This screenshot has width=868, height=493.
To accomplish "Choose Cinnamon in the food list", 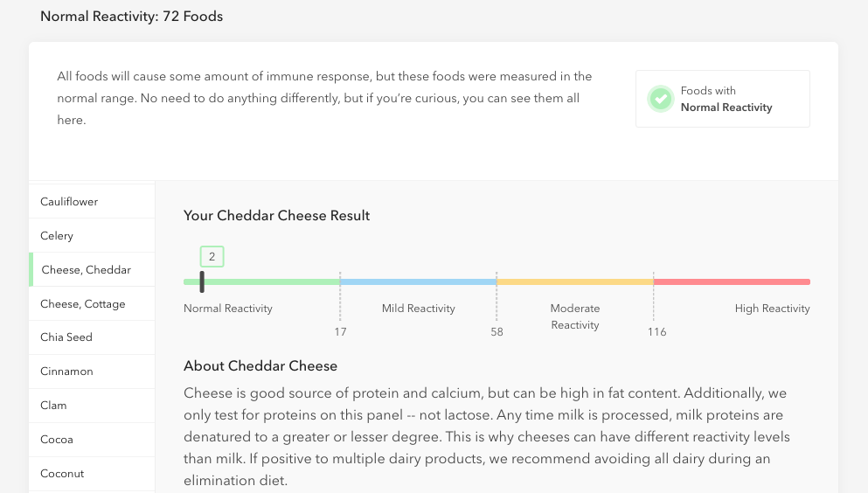I will [92, 371].
